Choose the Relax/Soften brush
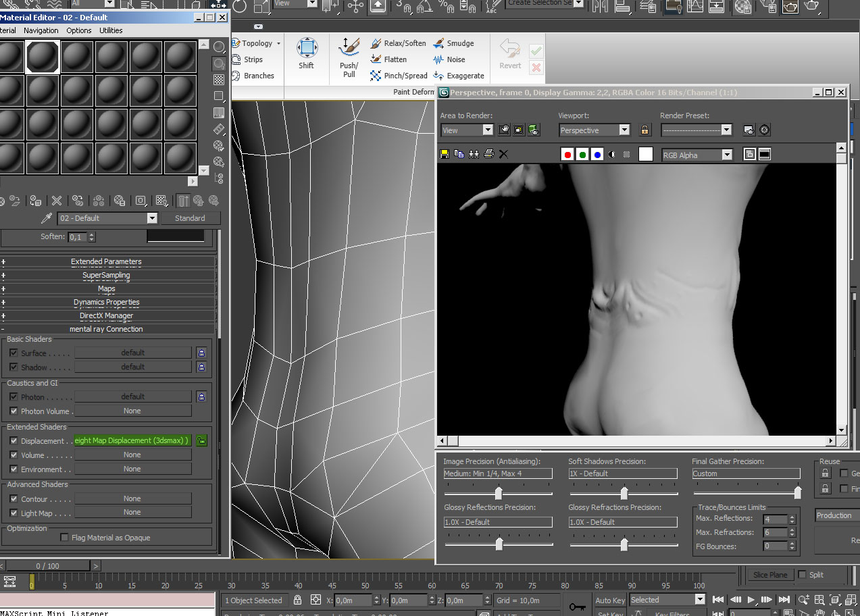Viewport: 860px width, 616px height. tap(398, 43)
